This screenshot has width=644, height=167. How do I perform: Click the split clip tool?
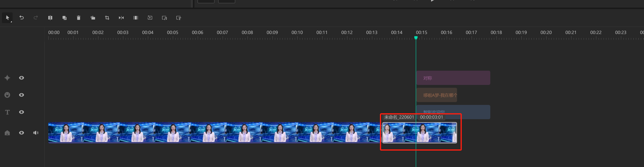point(50,18)
